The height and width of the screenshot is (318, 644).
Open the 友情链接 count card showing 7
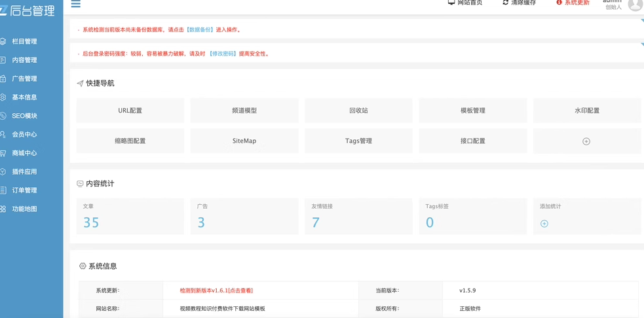[x=358, y=216]
